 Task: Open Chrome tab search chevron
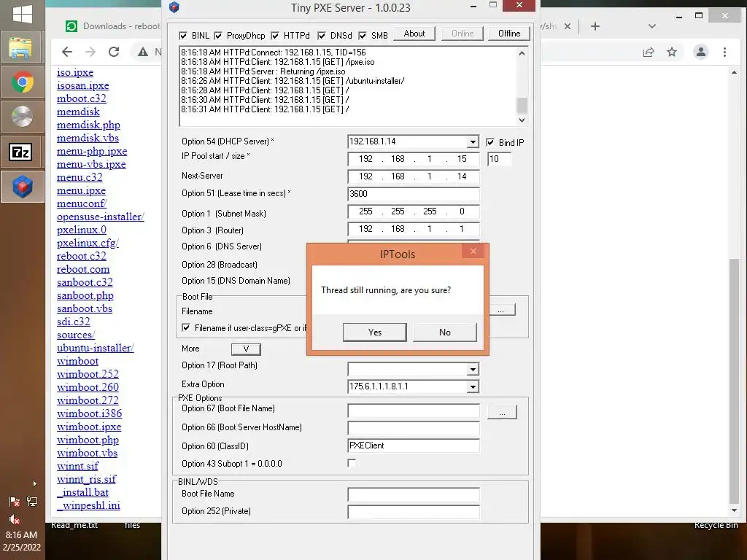(x=652, y=26)
